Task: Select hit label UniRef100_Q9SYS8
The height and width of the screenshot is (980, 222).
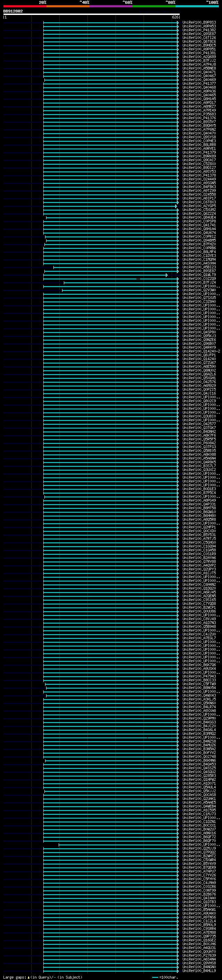Action: [x=199, y=137]
